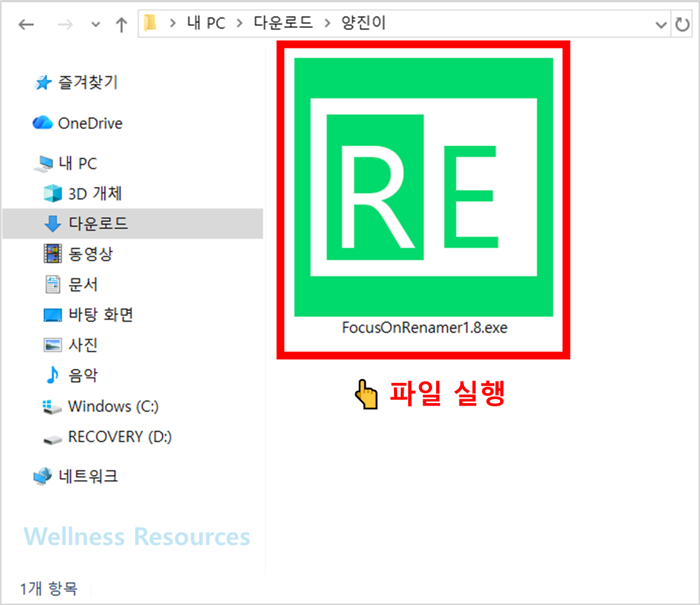Click the 즐겨찾기 star icon
This screenshot has height=605, width=700.
pos(43,83)
